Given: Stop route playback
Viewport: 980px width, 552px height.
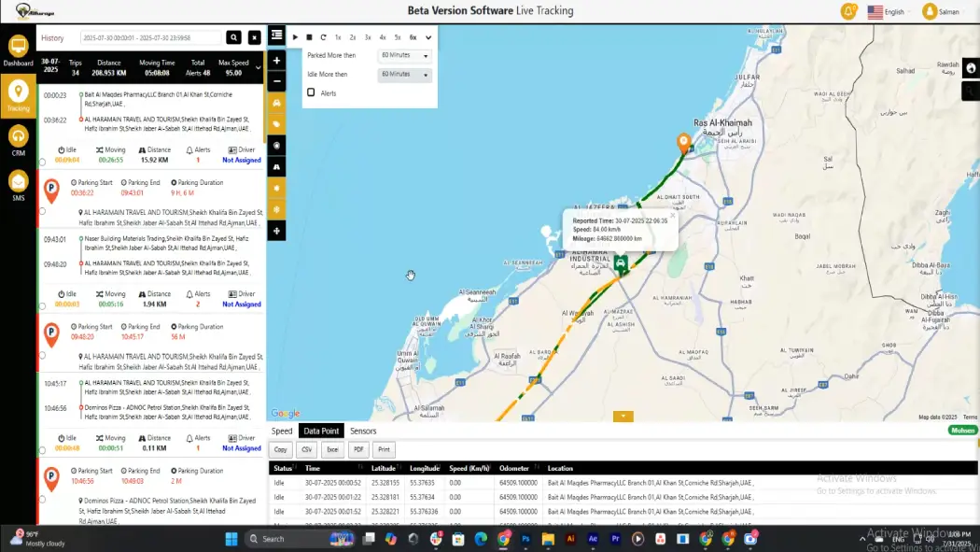Looking at the screenshot, I should (309, 37).
